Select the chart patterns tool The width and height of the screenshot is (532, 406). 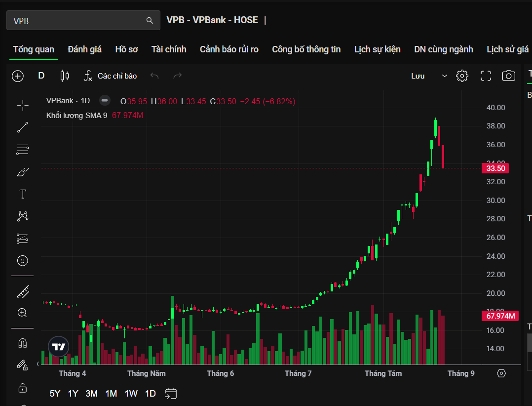click(23, 216)
